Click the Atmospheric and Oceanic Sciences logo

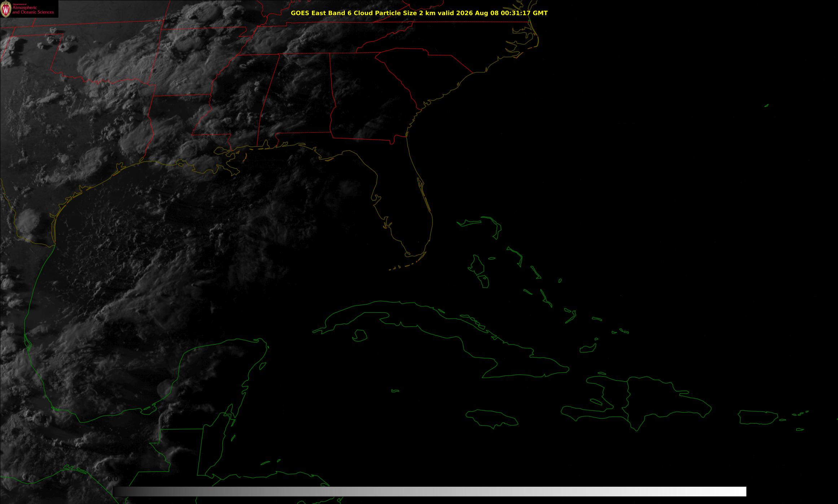click(29, 9)
